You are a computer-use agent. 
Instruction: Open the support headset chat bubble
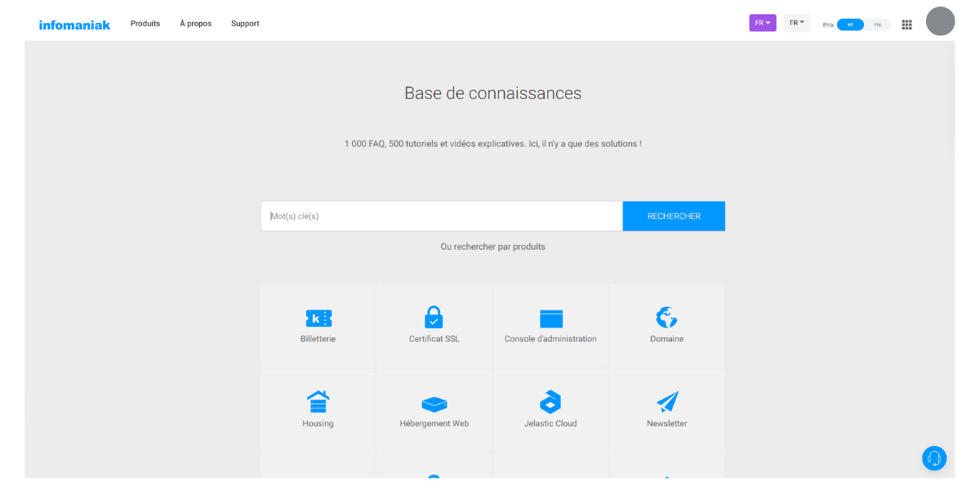934,458
